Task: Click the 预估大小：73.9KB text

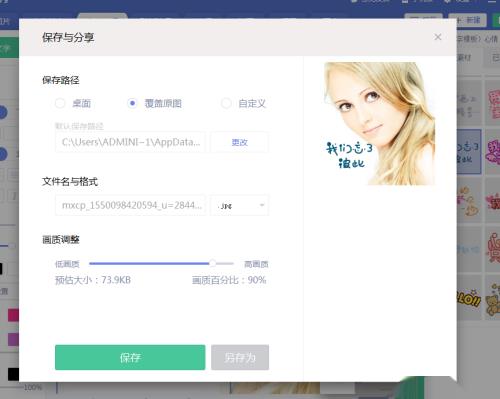Action: coord(93,280)
